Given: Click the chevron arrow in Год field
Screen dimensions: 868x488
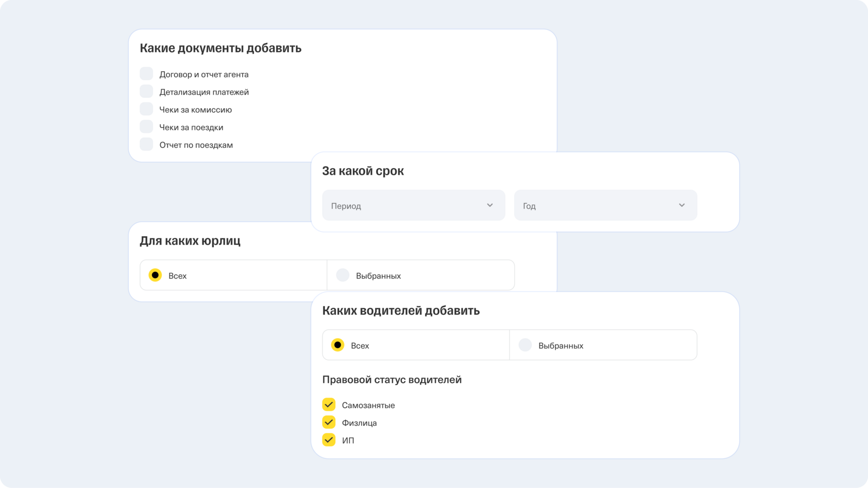Looking at the screenshot, I should tap(681, 205).
